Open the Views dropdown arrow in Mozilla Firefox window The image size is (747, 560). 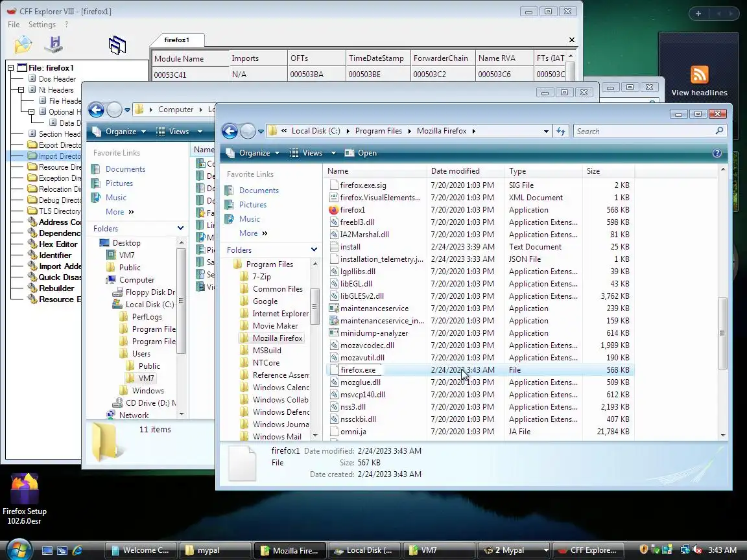point(333,154)
